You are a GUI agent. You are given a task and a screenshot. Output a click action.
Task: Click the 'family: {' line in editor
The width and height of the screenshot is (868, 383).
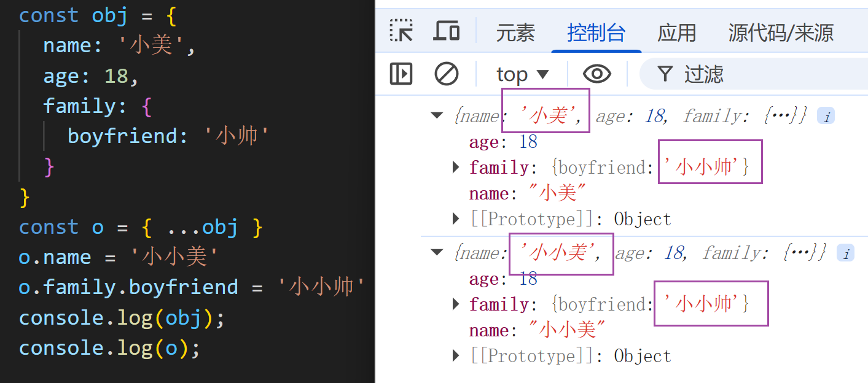tap(97, 106)
